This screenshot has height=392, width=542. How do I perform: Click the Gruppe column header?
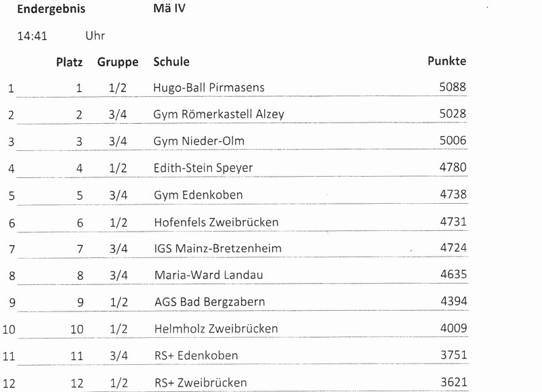tap(118, 62)
